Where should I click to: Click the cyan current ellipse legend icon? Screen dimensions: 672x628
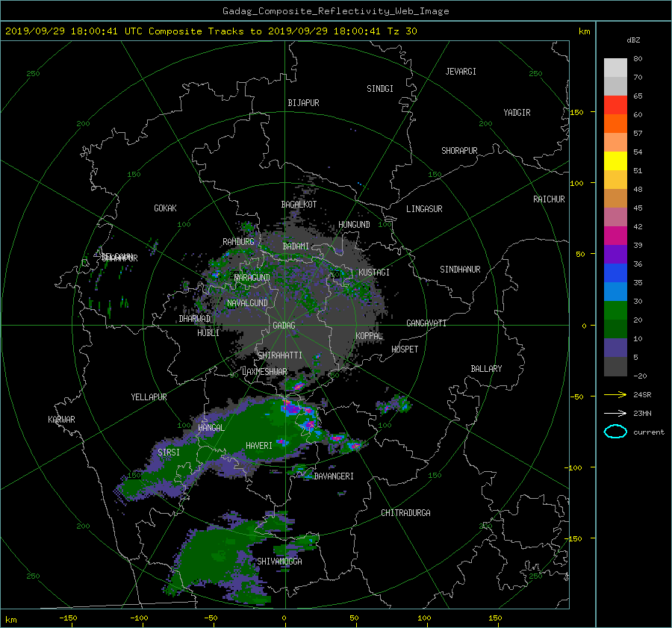[x=615, y=432]
